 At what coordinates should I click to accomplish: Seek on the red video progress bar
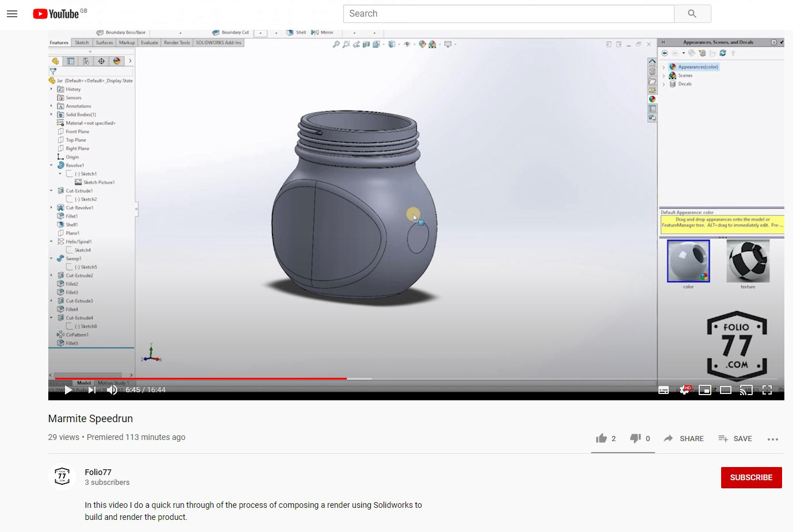pyautogui.click(x=201, y=378)
